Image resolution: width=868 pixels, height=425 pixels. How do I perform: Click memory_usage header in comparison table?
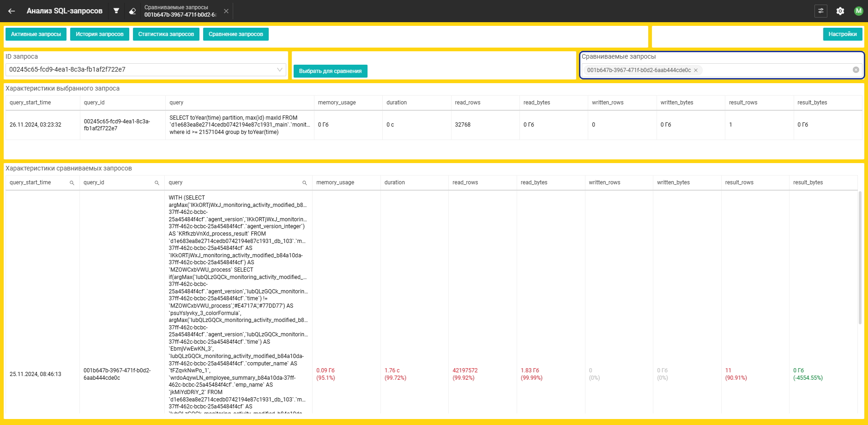335,182
